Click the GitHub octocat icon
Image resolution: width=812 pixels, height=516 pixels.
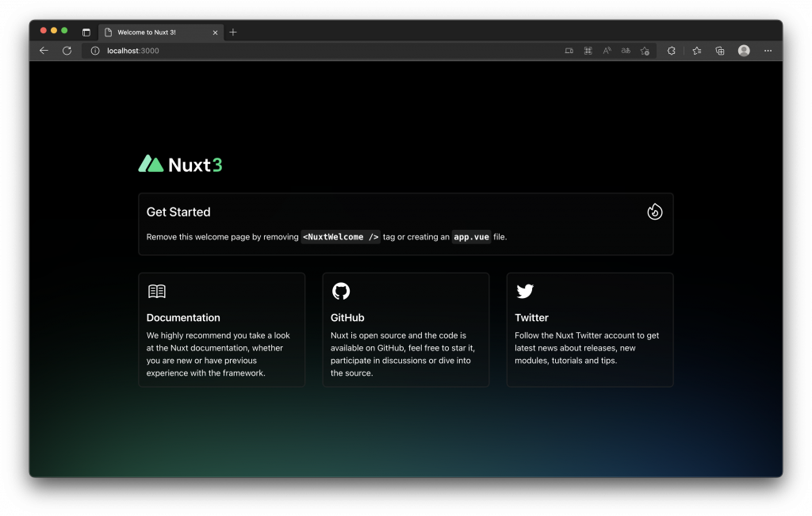[341, 292]
